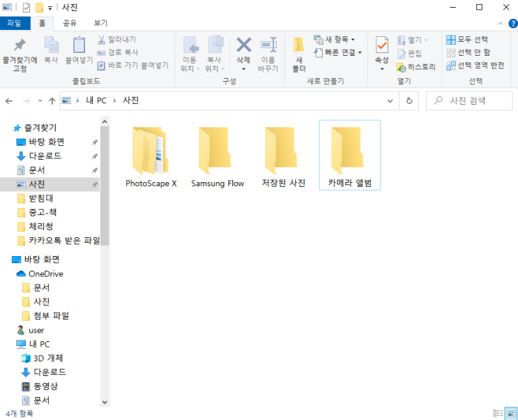Open recent locations dropdown arrow
Screen dimensions: 518x420
(40, 101)
